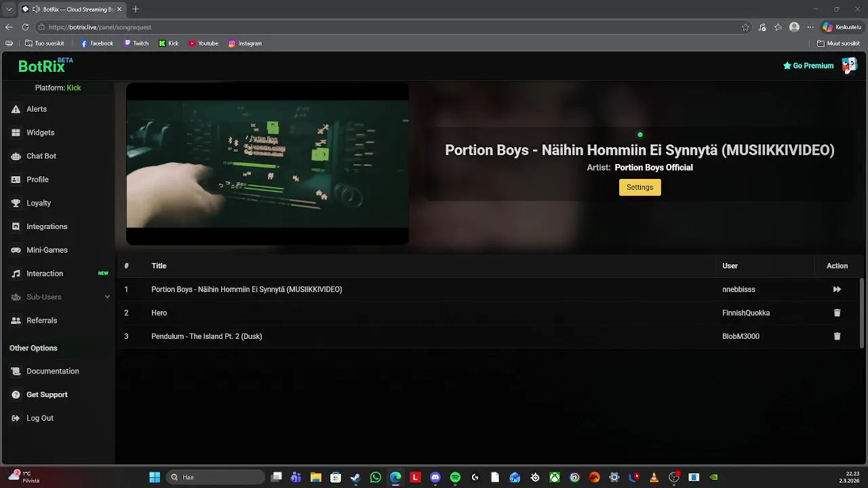The height and width of the screenshot is (488, 868).
Task: Open the Spotify app from taskbar
Action: click(x=455, y=477)
